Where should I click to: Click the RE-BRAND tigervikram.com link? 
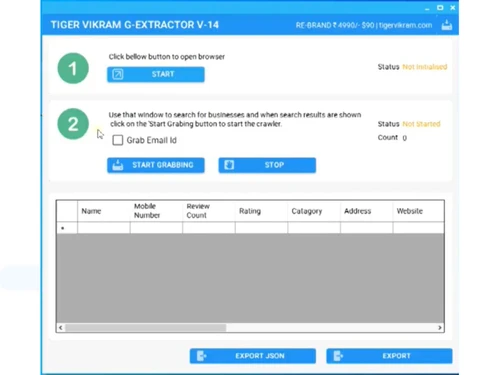click(364, 25)
